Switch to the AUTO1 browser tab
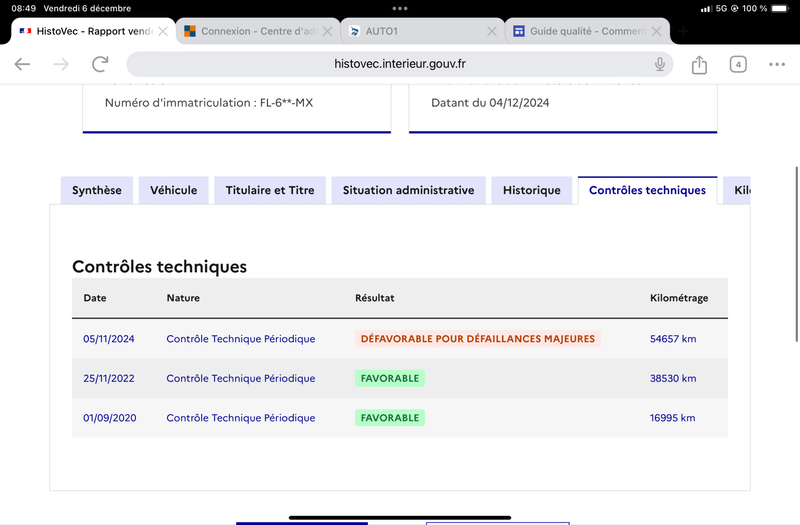 (422, 31)
